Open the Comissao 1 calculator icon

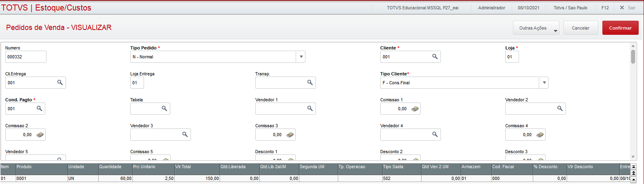(415, 109)
